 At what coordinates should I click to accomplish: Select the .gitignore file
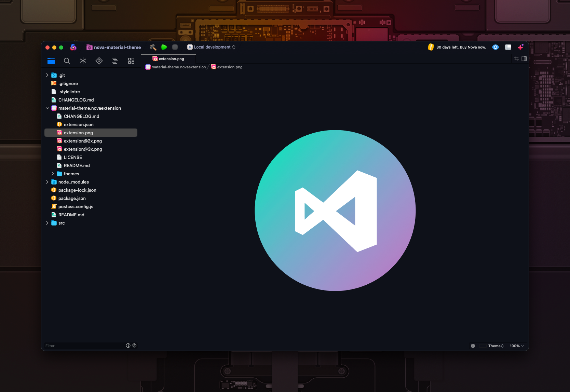click(x=91, y=83)
